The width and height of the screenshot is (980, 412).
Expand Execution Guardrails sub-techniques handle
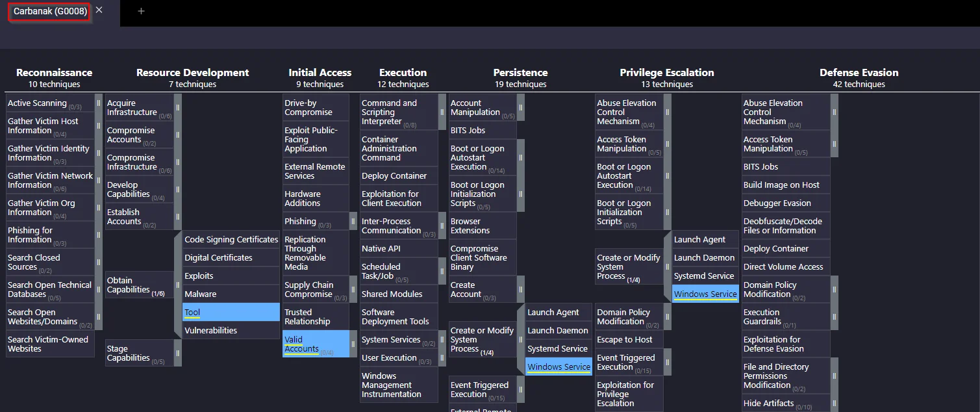(835, 317)
